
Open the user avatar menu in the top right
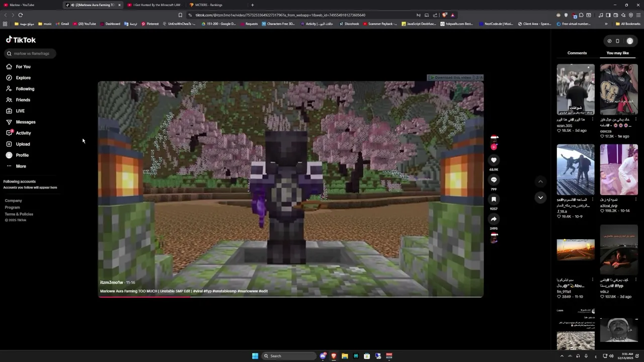coord(630,41)
